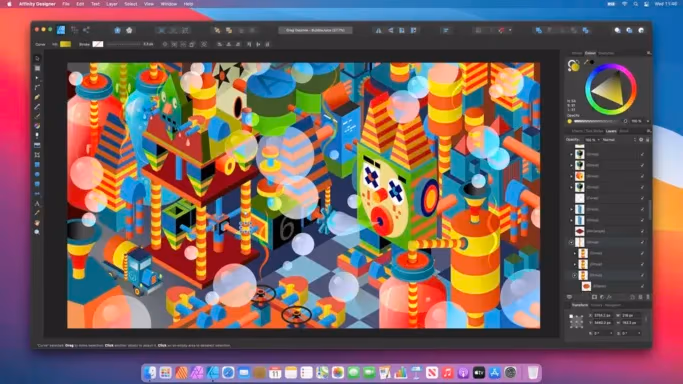The image size is (683, 384).
Task: Select the blue Ellipse shape tool
Action: pos(37,174)
